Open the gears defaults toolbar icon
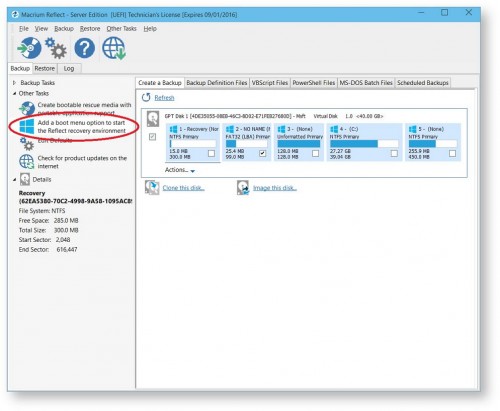The width and height of the screenshot is (500, 411). [56, 48]
